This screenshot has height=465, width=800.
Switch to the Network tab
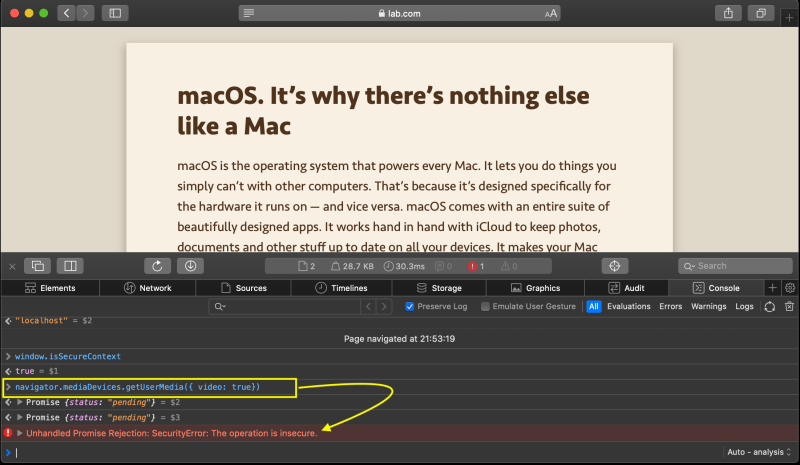[x=147, y=288]
